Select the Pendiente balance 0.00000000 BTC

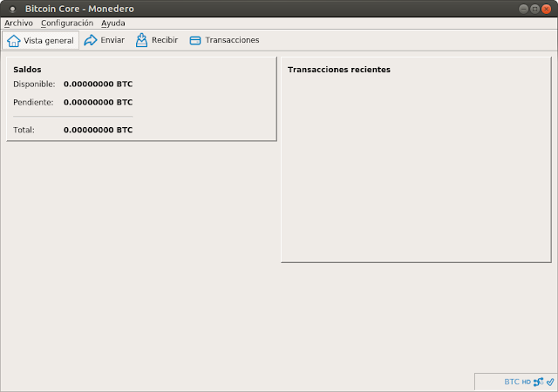(99, 103)
